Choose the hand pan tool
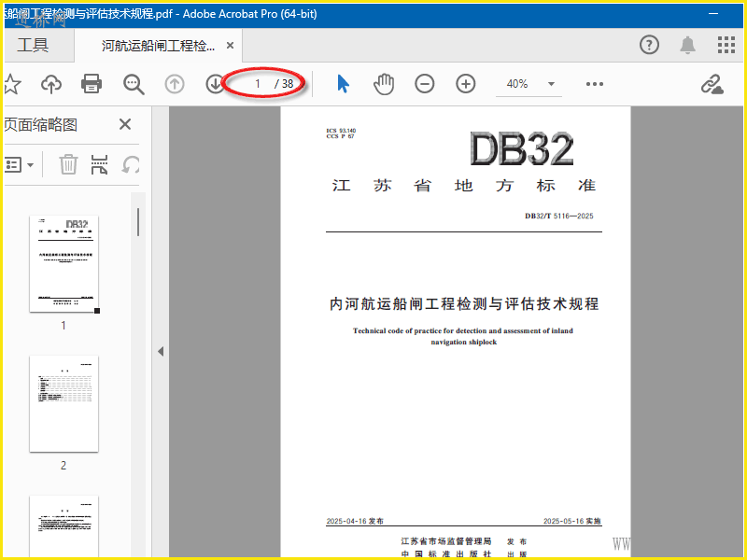The width and height of the screenshot is (747, 560). 384,84
